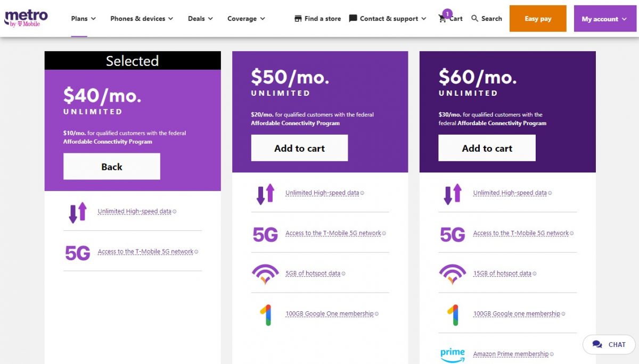The width and height of the screenshot is (639, 364).
Task: Click the Google One icon on the $50 plan
Action: 266,313
